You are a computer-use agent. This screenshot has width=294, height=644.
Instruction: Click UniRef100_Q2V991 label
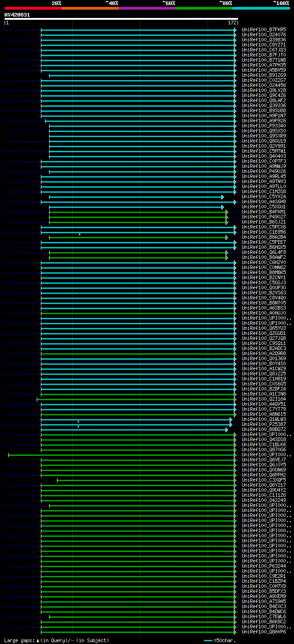pyautogui.click(x=264, y=146)
